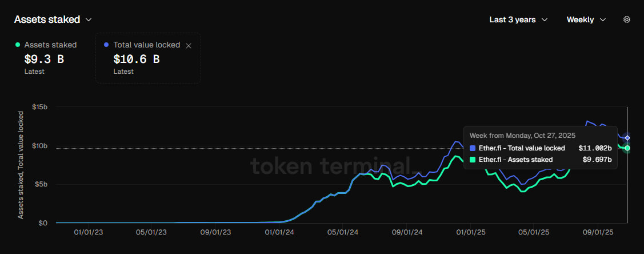Select the blue diamond marker on the chart line
This screenshot has width=644, height=254.
627,138
